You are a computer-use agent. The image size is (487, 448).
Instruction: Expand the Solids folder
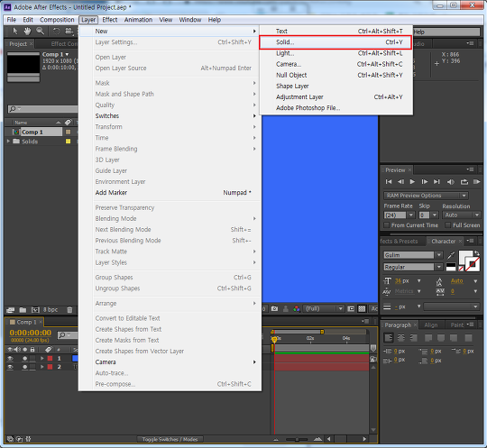[8, 142]
